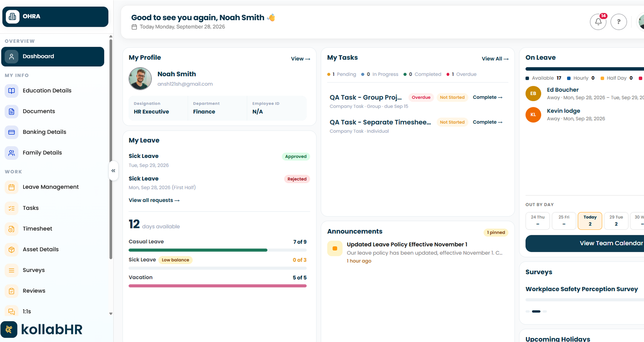Click the 1 pinned badge
644x342 pixels.
[496, 233]
